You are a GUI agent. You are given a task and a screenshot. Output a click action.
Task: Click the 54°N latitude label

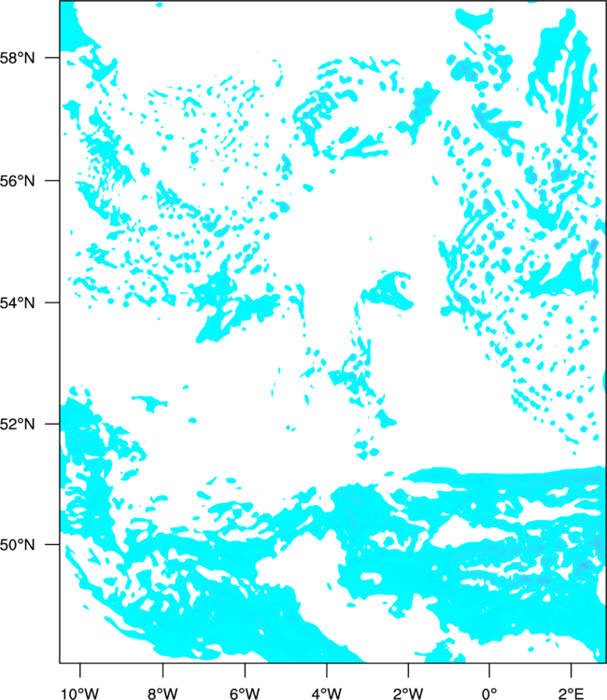pyautogui.click(x=17, y=302)
